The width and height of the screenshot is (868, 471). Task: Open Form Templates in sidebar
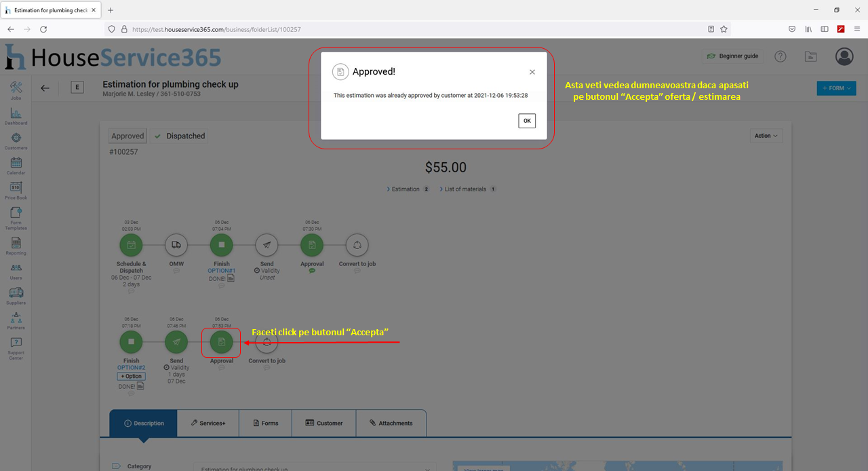16,219
